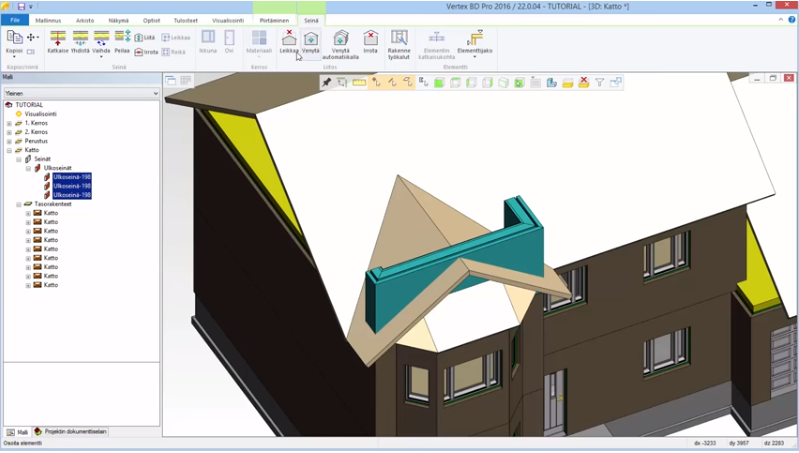Click the Peilaa mirror tool
The image size is (799, 453).
coord(122,41)
